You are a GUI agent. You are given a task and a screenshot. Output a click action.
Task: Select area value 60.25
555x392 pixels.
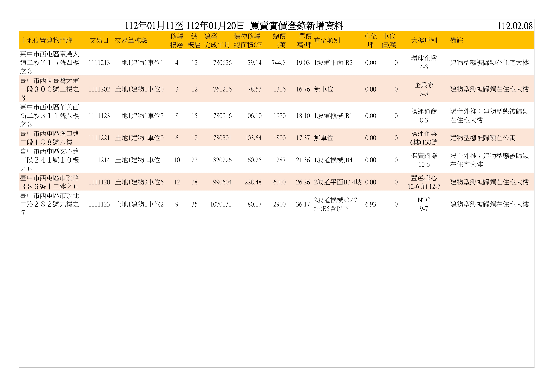click(254, 160)
